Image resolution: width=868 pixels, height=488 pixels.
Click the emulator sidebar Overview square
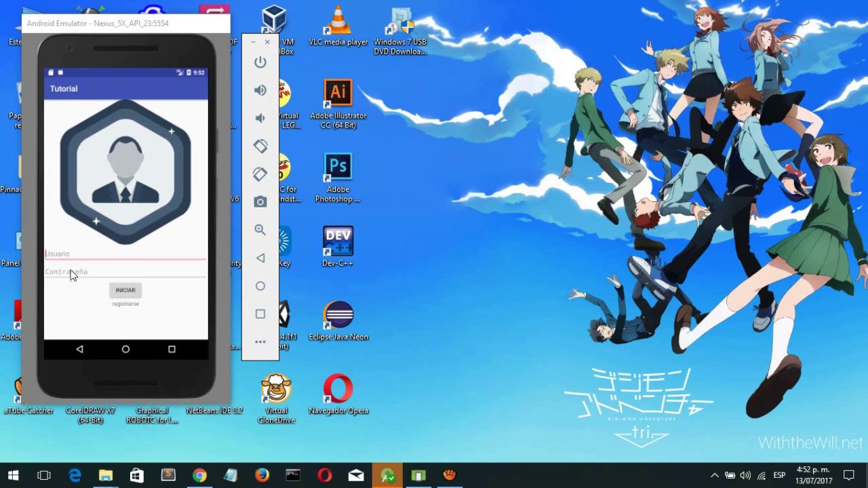(260, 314)
